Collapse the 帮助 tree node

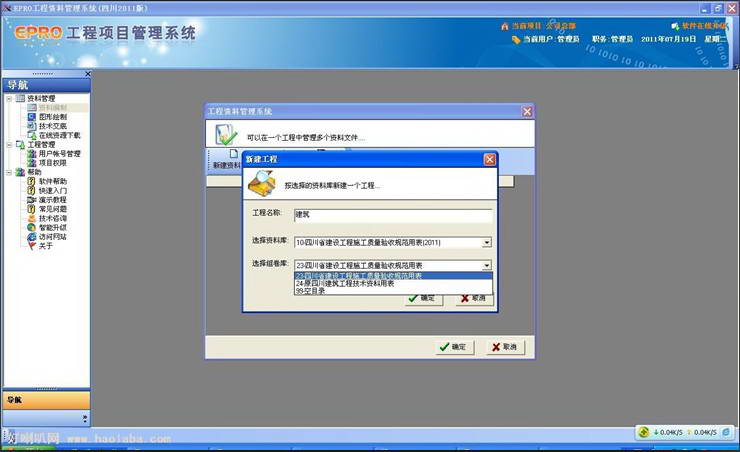click(x=9, y=172)
